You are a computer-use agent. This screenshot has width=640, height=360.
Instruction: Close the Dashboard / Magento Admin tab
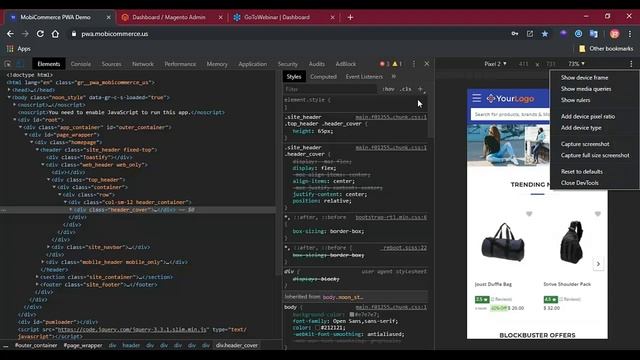tap(220, 17)
